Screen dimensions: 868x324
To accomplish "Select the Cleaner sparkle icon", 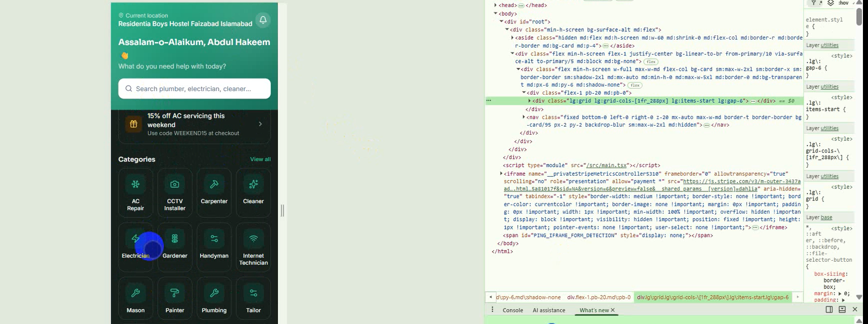I will [253, 184].
